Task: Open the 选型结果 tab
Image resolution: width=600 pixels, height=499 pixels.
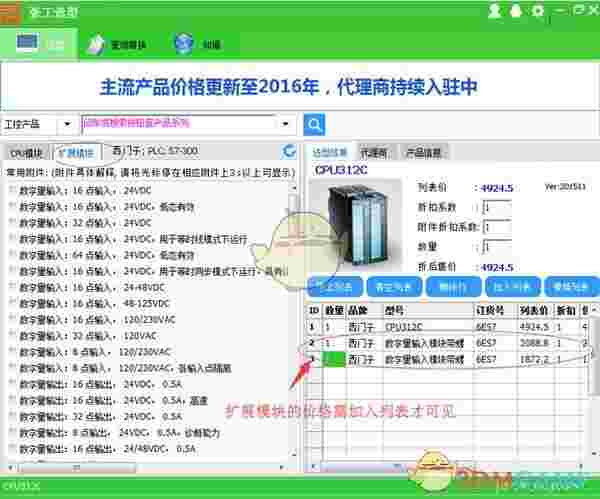Action: 329,153
